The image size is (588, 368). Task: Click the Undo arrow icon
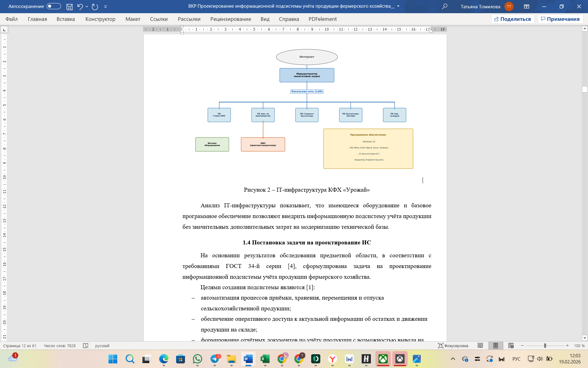80,6
